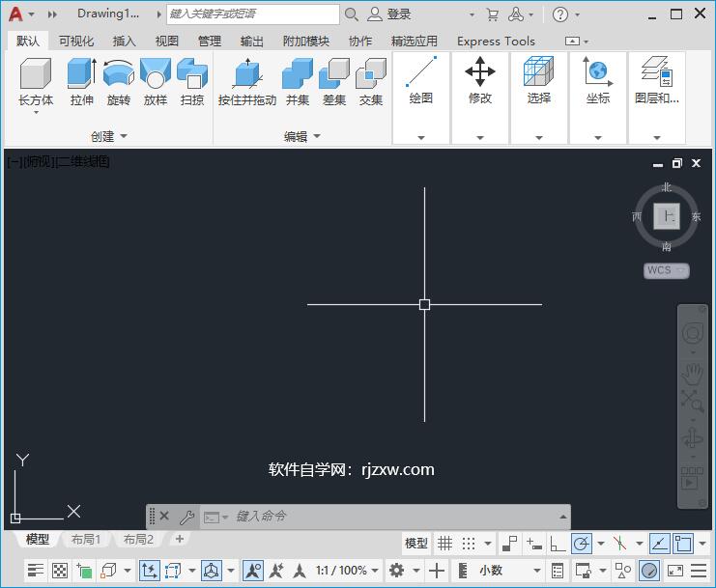Open the snap mode settings dropdown arrow

point(488,544)
